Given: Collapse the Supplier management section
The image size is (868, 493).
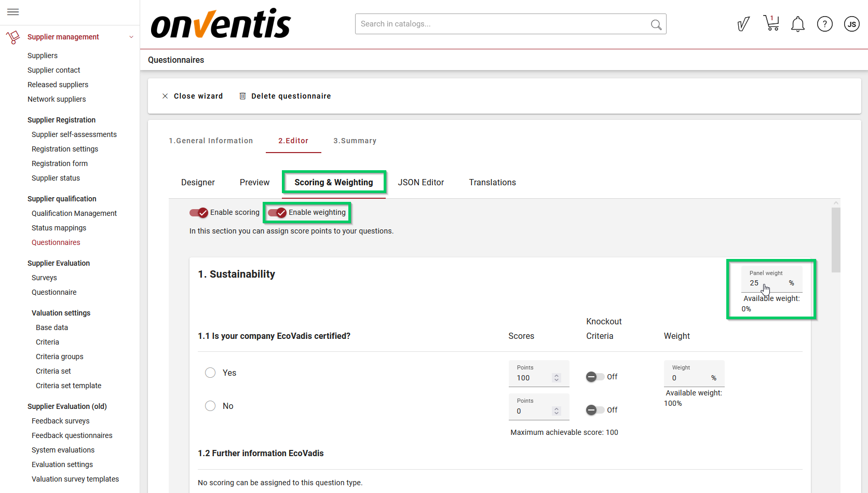Looking at the screenshot, I should pos(131,37).
